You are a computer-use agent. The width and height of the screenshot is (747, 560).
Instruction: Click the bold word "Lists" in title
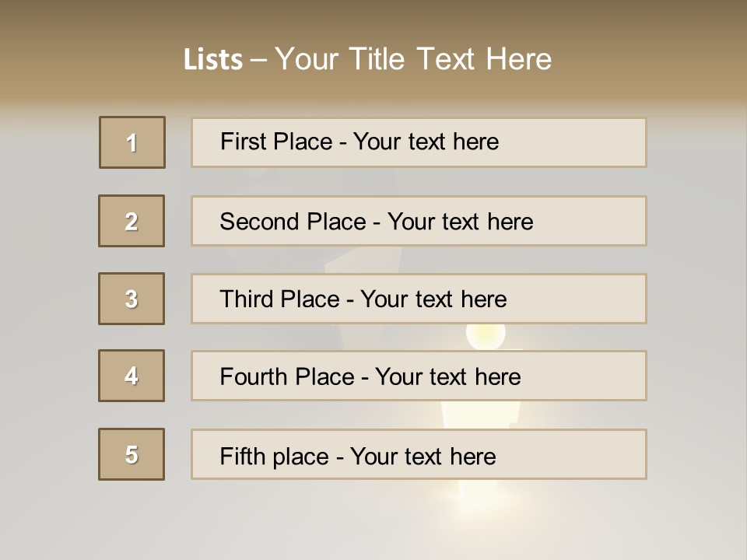coord(213,60)
